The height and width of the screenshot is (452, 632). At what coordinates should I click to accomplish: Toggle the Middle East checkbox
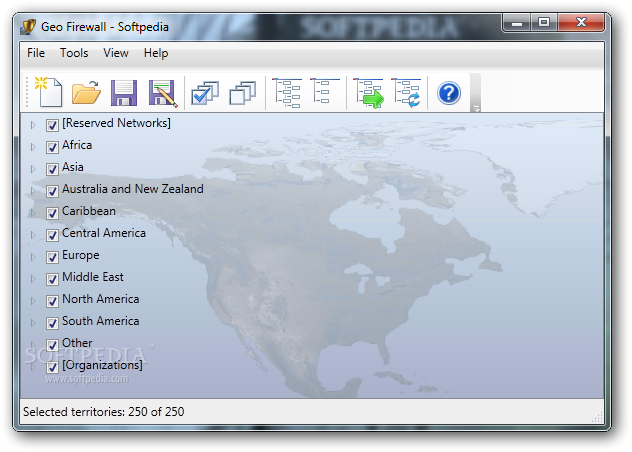tap(52, 279)
